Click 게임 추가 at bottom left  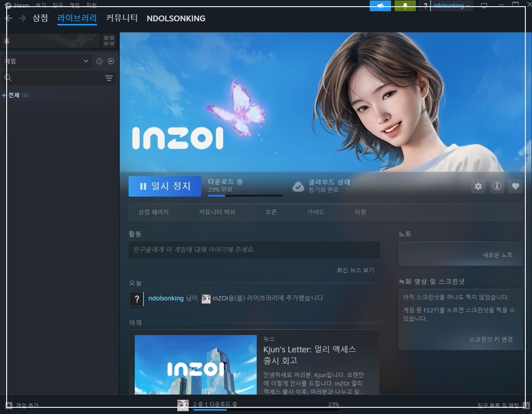(x=27, y=405)
